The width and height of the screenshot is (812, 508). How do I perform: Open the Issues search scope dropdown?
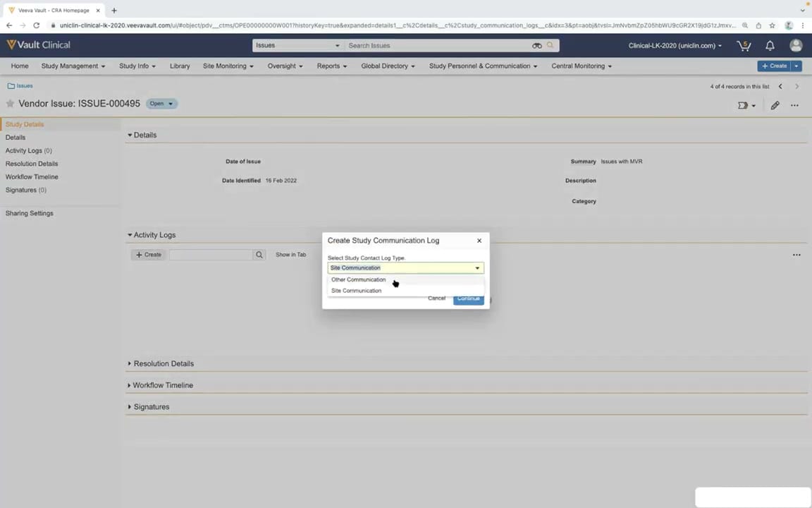tap(297, 46)
